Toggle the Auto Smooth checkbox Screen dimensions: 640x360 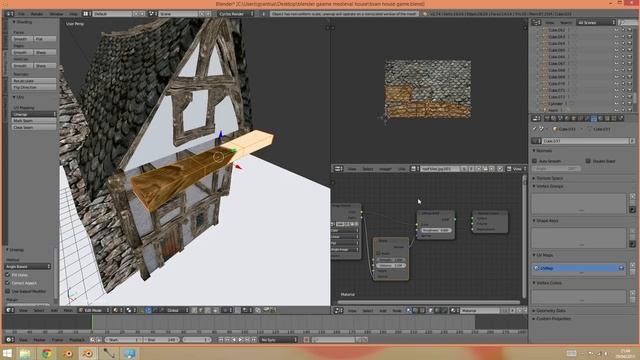point(535,161)
